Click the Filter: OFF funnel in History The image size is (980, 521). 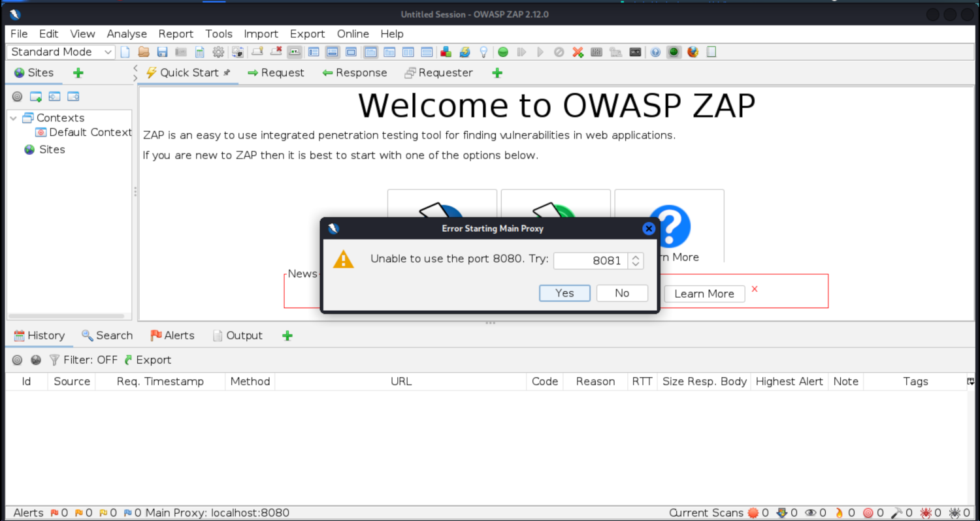click(84, 360)
